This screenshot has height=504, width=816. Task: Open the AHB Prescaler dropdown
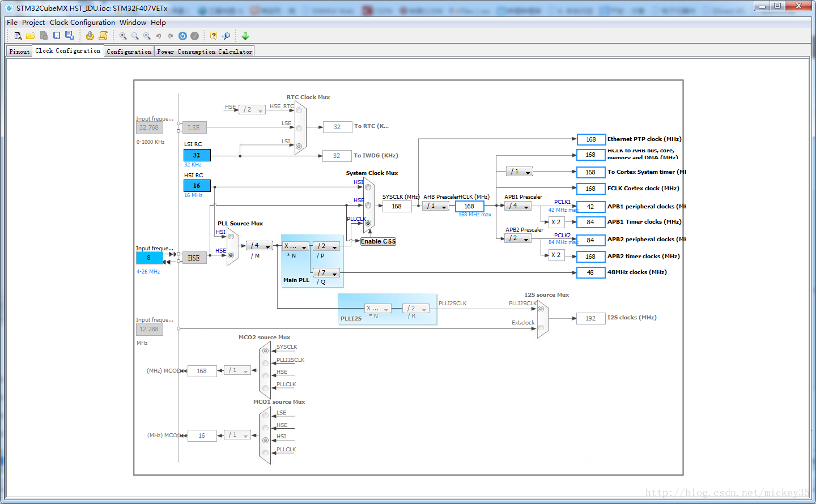pyautogui.click(x=436, y=206)
